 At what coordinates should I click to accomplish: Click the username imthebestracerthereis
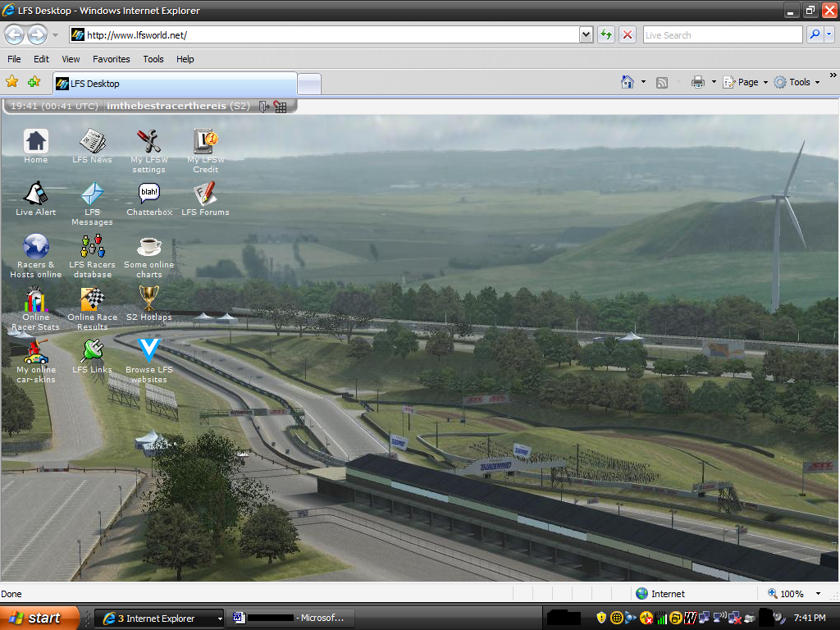(x=166, y=106)
